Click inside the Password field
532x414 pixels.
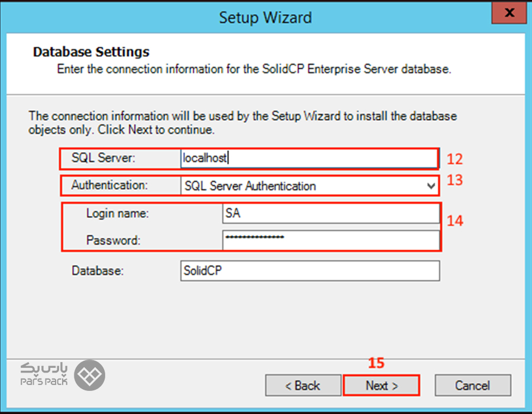pyautogui.click(x=331, y=240)
